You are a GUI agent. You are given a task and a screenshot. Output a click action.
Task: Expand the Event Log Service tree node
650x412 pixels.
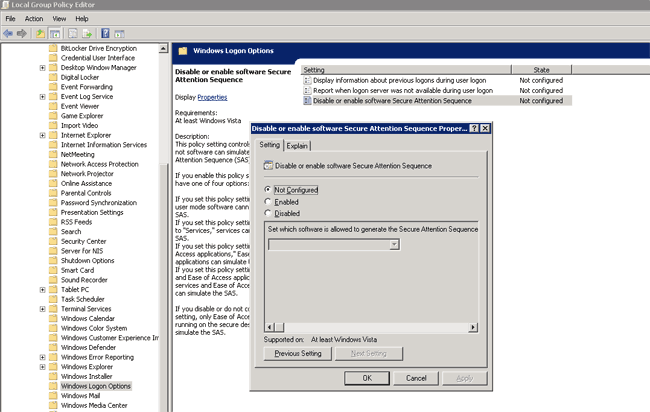(x=42, y=96)
